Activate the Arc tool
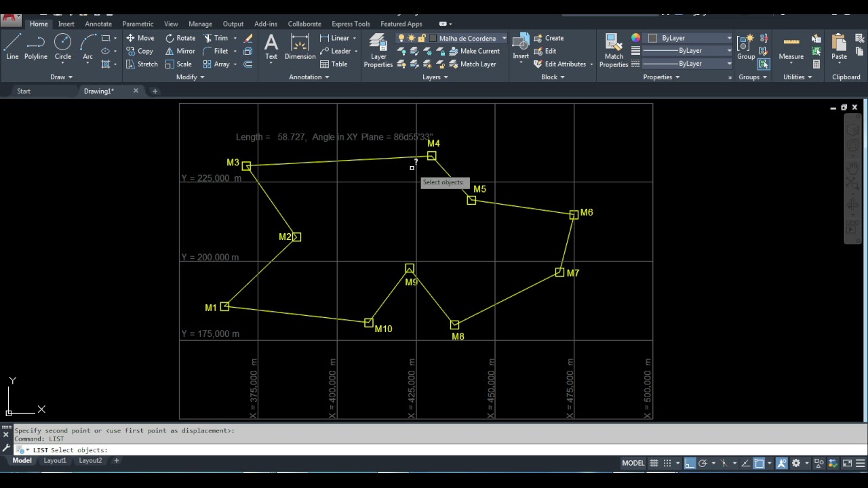 click(x=87, y=47)
